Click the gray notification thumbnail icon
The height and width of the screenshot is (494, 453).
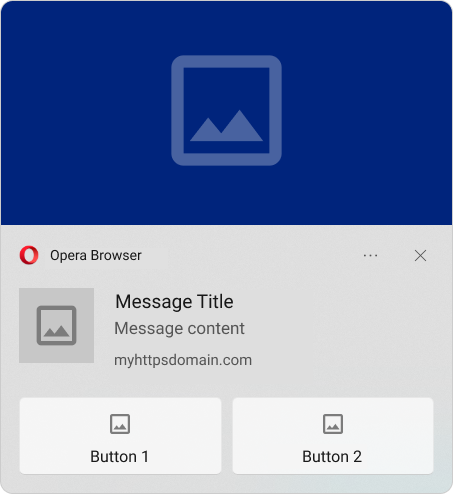56,325
